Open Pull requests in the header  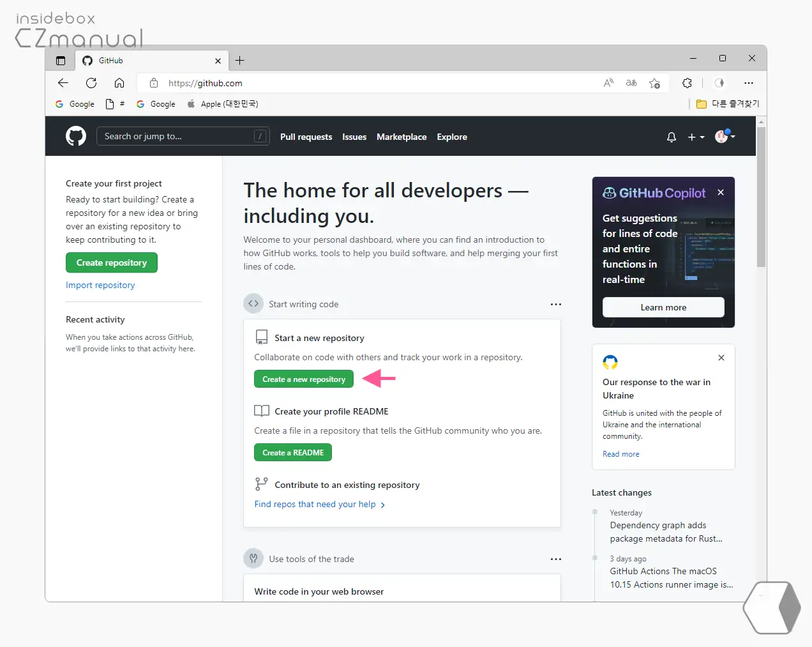[306, 137]
